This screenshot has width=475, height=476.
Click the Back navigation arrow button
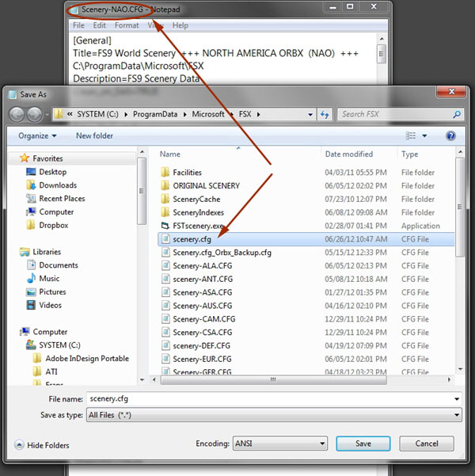[x=17, y=115]
